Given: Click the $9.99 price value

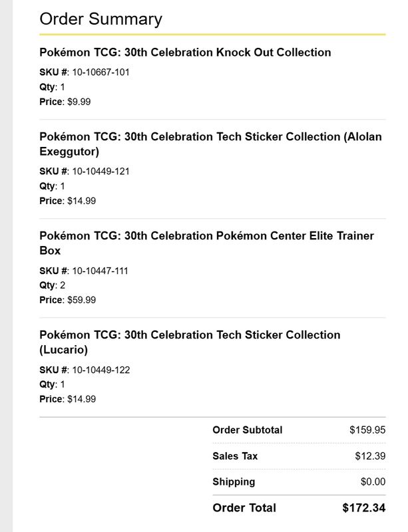Looking at the screenshot, I should point(79,102).
